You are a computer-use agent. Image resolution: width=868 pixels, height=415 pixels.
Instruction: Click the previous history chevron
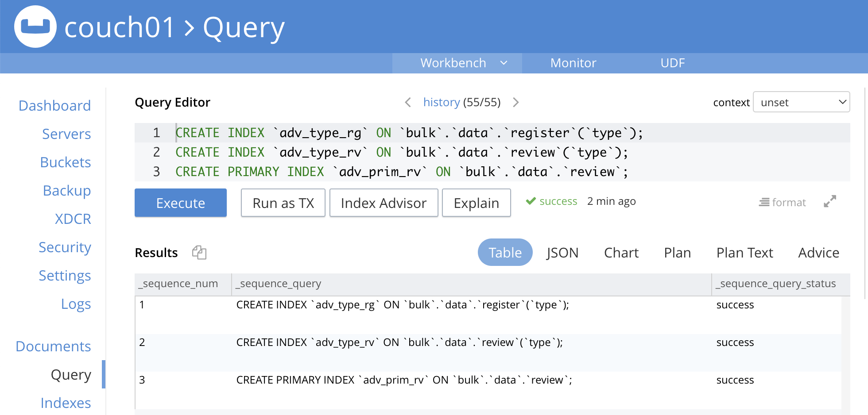[x=408, y=102]
